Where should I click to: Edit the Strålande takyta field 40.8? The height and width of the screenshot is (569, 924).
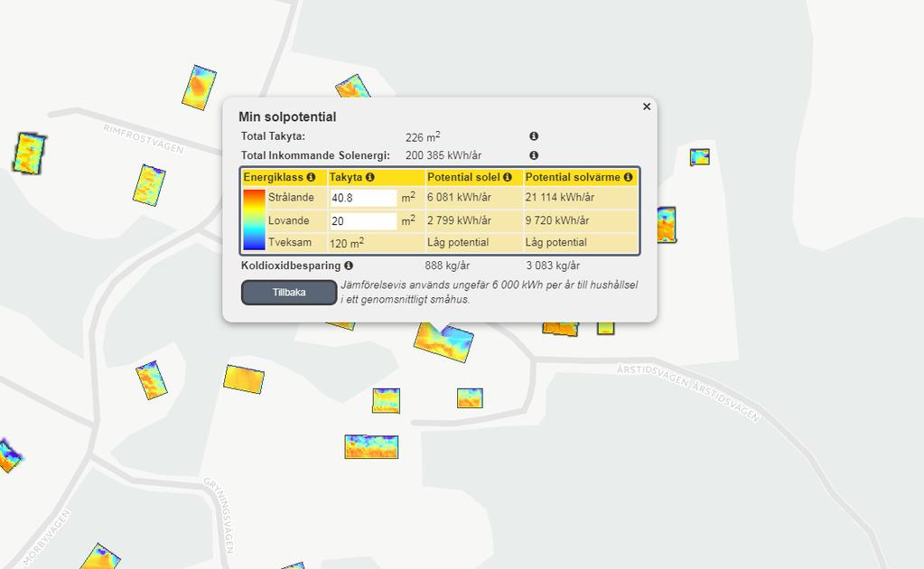click(x=363, y=198)
